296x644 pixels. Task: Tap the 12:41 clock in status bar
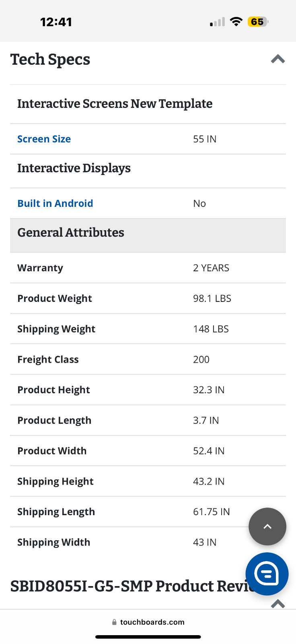(x=56, y=22)
